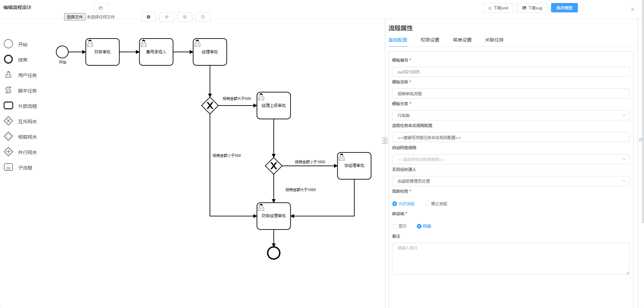Select the 结束 end event palette item
This screenshot has height=308, width=644.
8,59
